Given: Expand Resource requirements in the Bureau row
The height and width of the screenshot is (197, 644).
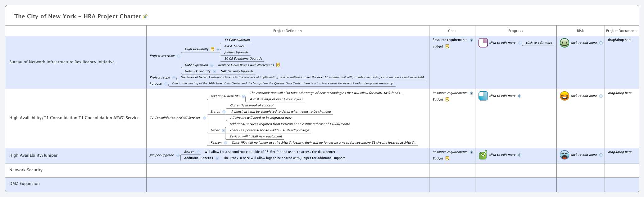Looking at the screenshot, I should 471,40.
